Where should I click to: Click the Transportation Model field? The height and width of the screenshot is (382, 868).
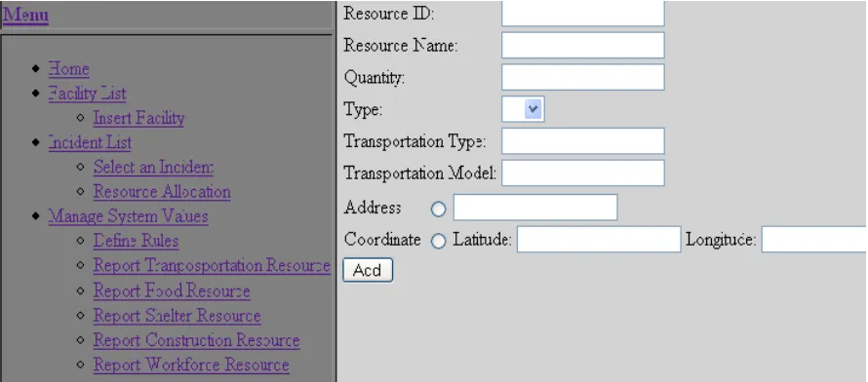point(583,173)
